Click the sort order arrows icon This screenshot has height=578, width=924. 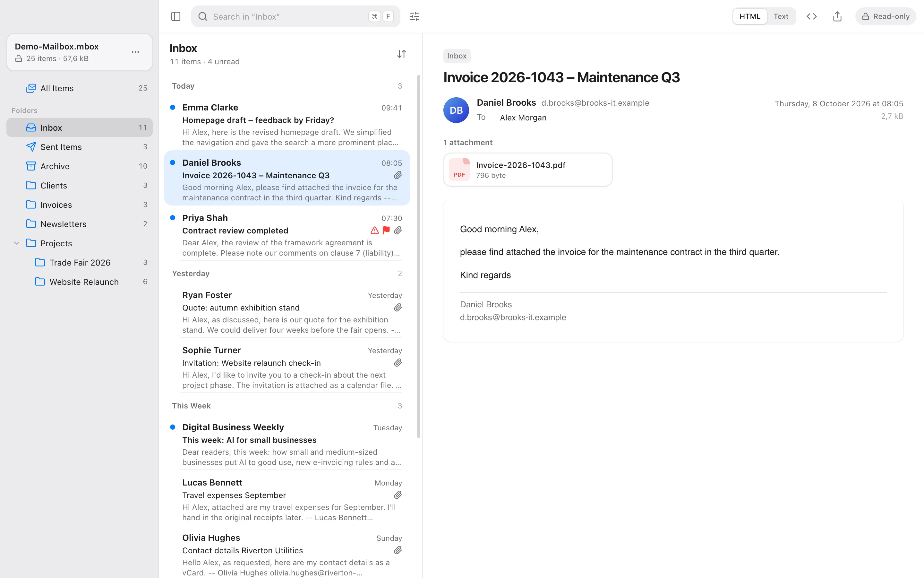tap(401, 54)
